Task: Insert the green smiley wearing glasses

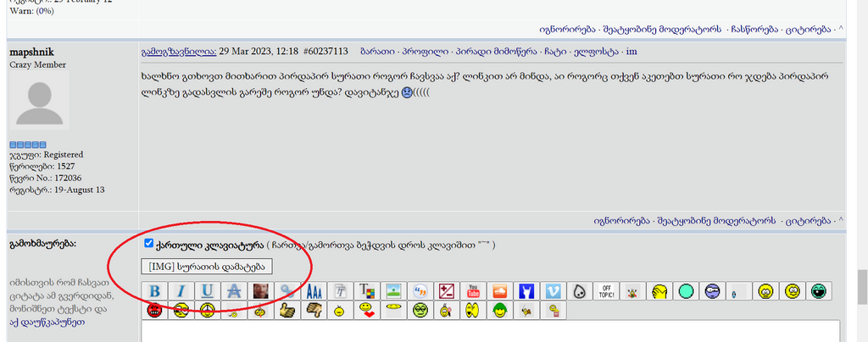Action: 420,311
